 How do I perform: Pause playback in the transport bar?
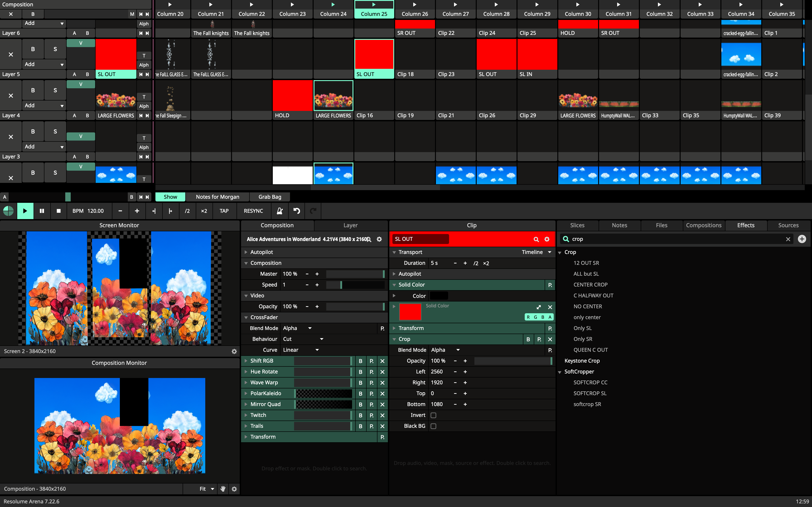(42, 211)
